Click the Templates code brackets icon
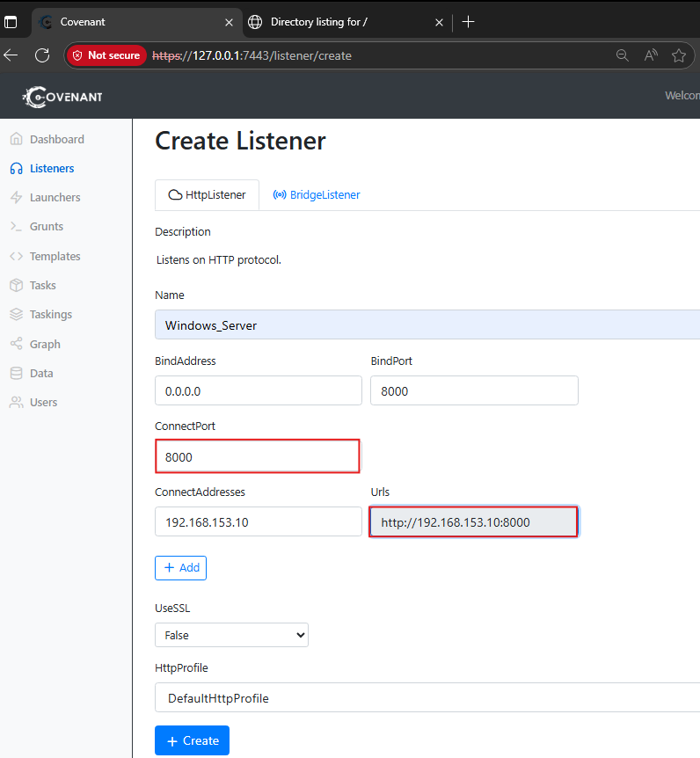 click(17, 256)
